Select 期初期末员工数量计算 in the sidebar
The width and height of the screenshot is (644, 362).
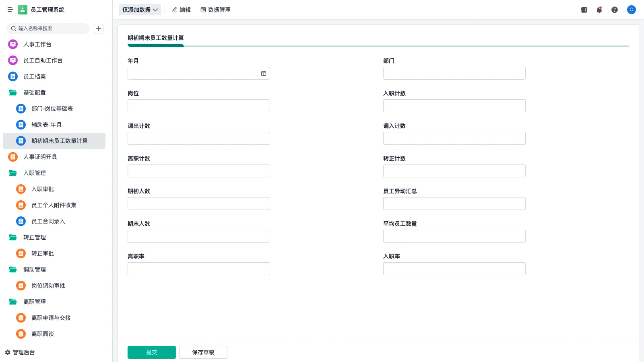[54, 141]
